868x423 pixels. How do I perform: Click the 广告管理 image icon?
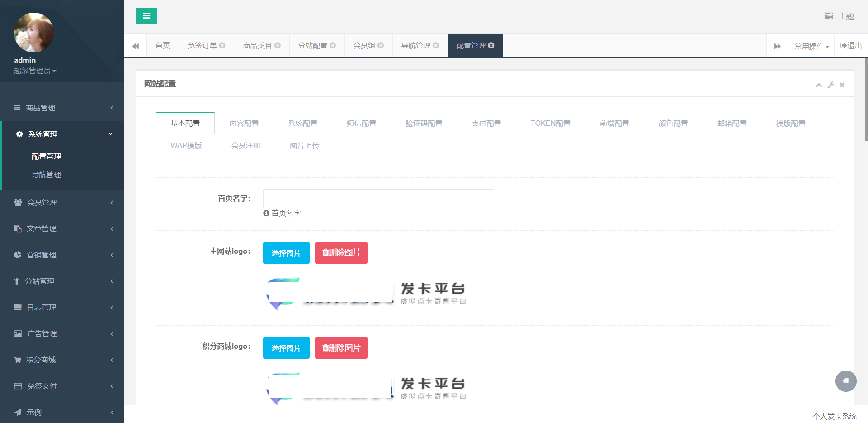[x=17, y=333]
